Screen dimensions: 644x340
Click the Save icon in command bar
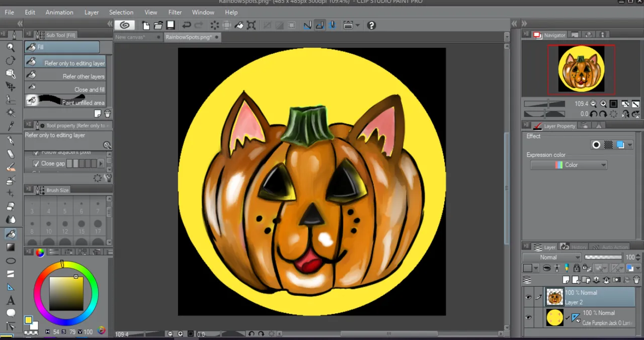[171, 25]
